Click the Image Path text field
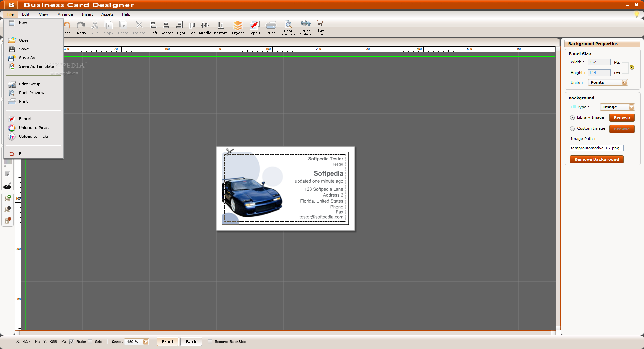This screenshot has height=349, width=644. [596, 148]
